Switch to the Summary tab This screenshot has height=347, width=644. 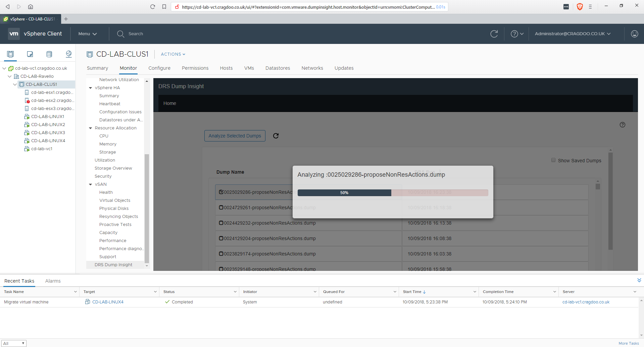(x=97, y=68)
